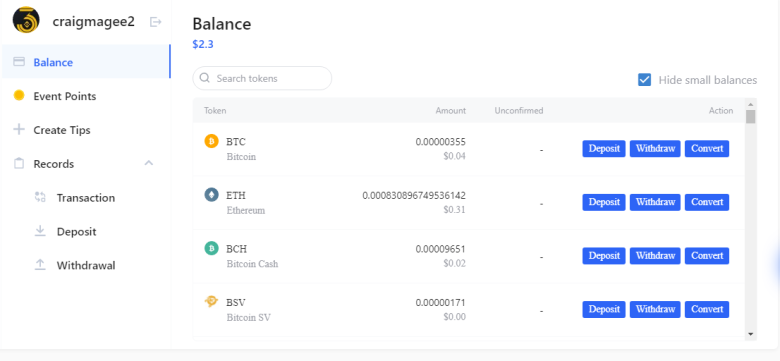Click the Bitcoin Cash BCH coin icon
The image size is (780, 361).
[211, 248]
